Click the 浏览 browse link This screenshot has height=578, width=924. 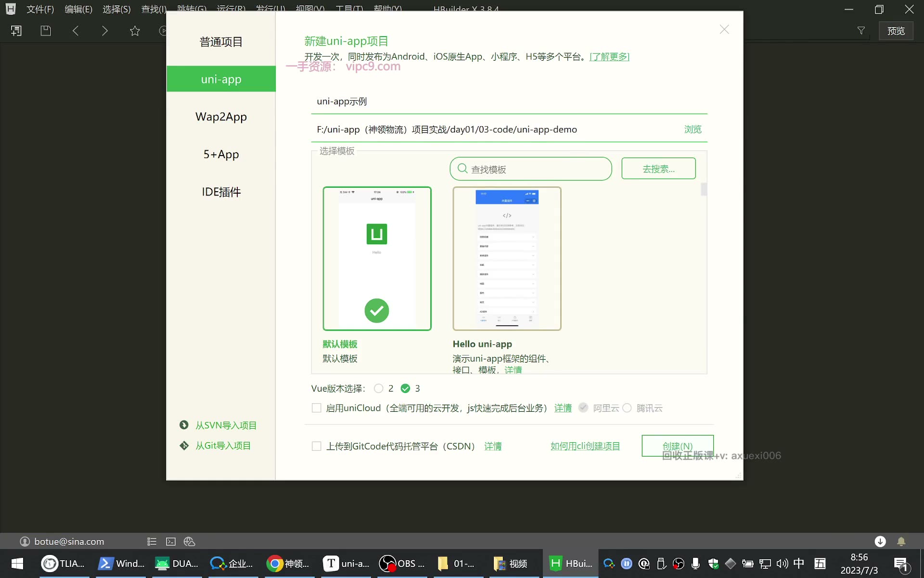[693, 129]
